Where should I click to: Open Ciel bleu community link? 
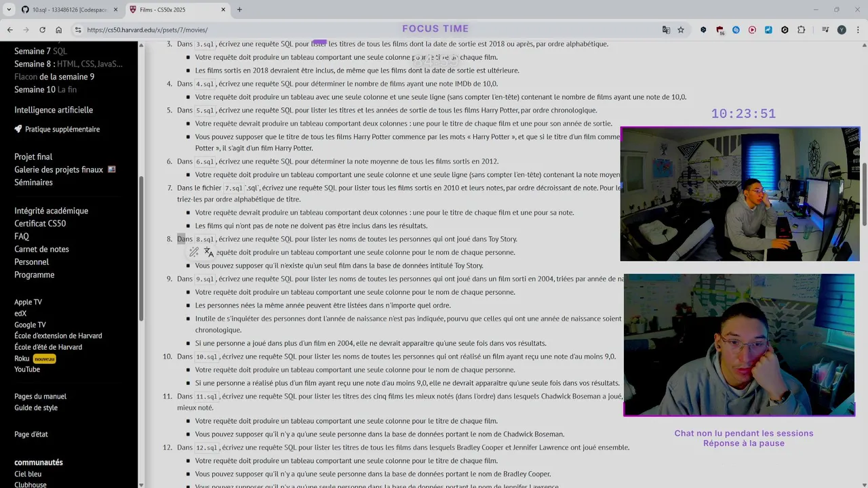(28, 474)
